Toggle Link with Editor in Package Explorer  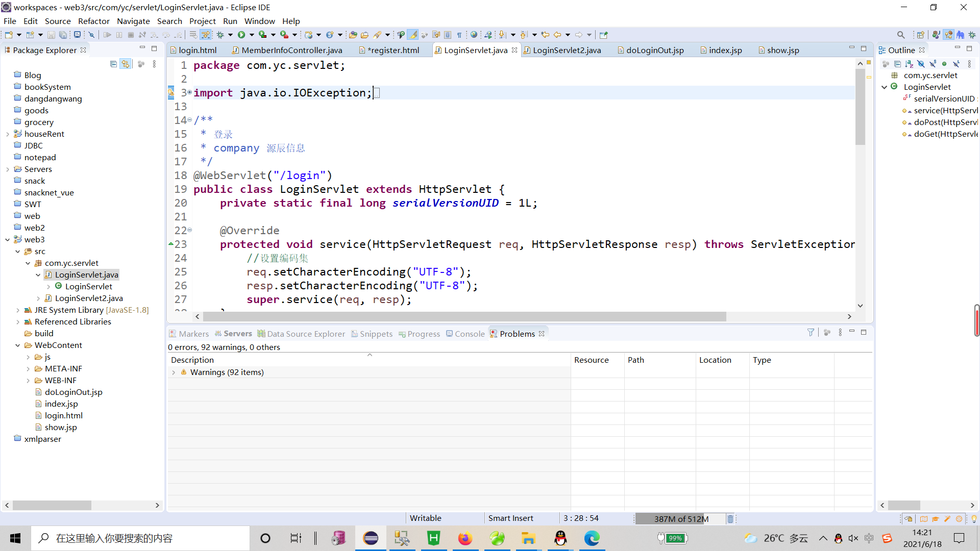coord(126,64)
